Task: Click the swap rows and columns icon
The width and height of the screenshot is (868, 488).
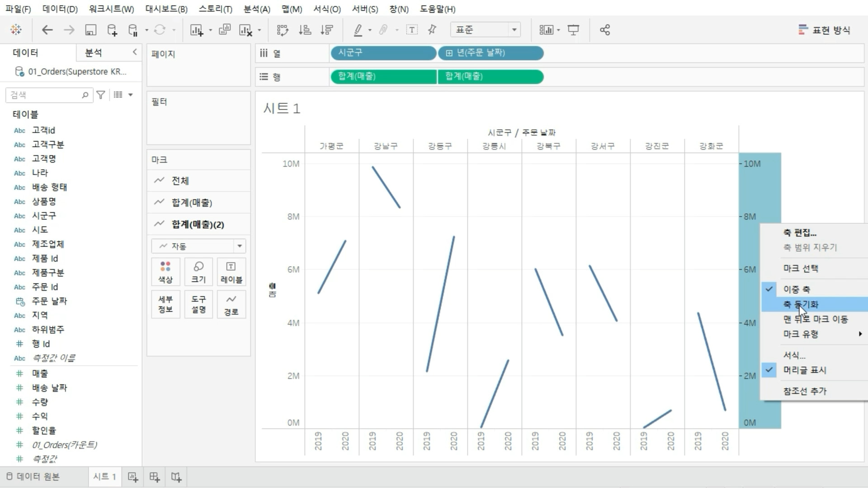Action: [x=283, y=30]
